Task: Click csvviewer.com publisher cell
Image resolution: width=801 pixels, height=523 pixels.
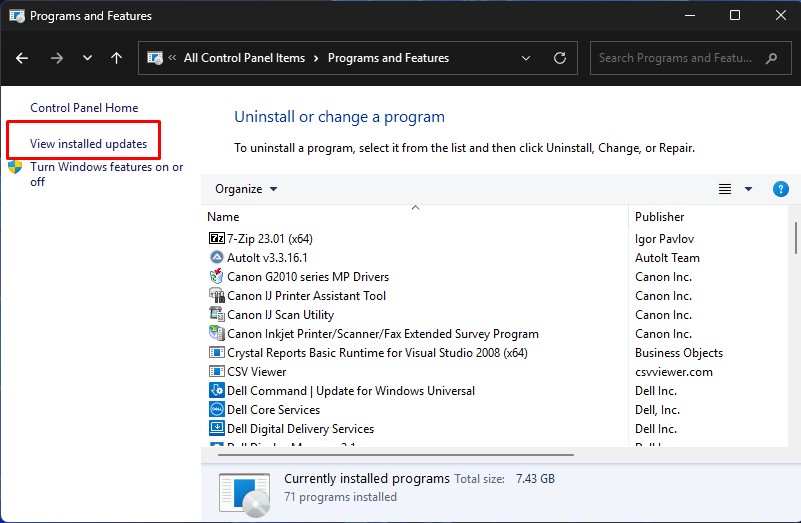Action: pos(674,372)
